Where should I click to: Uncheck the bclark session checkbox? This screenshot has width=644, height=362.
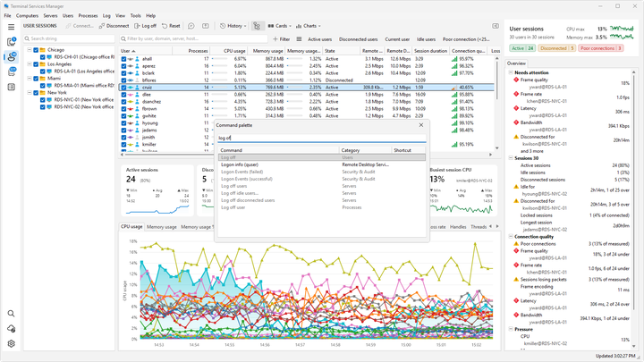pyautogui.click(x=123, y=73)
